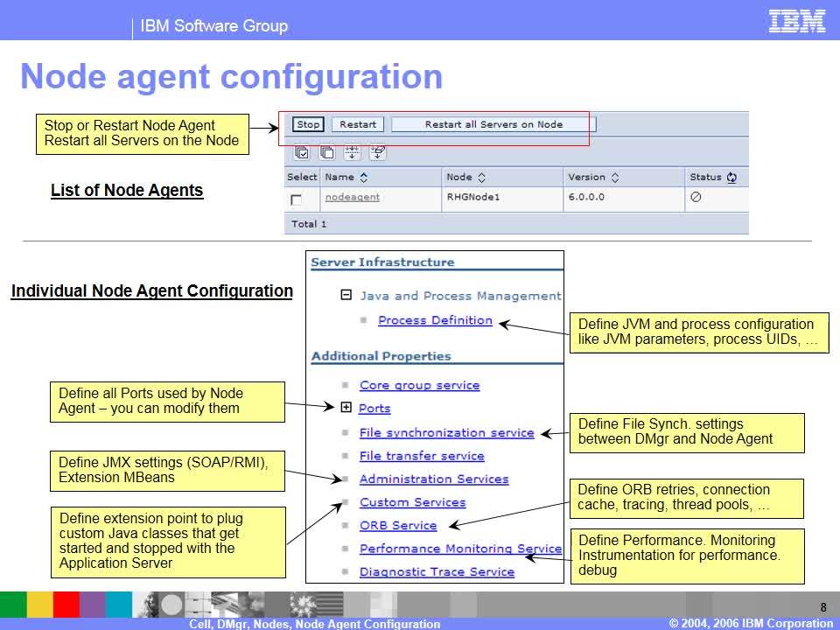Click the Node column header
The image size is (840, 630).
click(459, 177)
